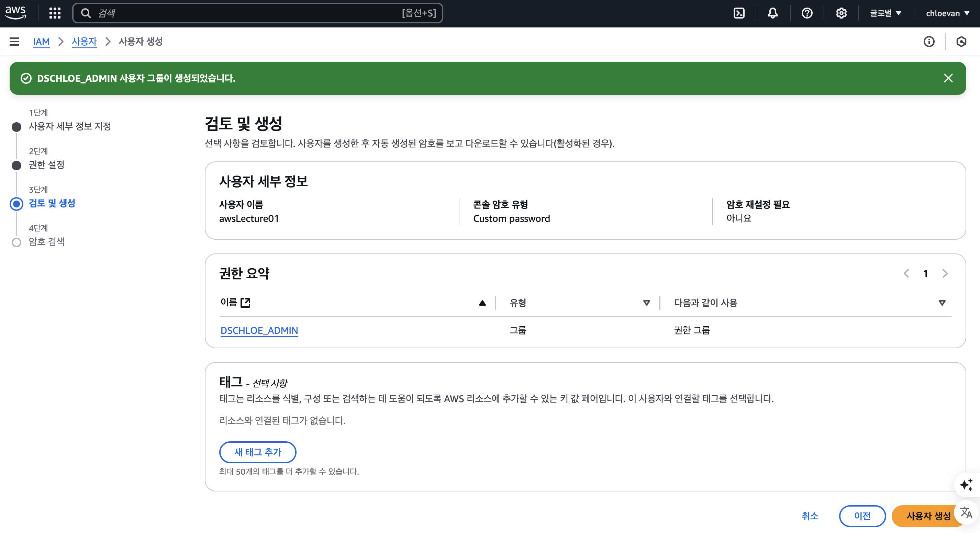Select step 2 권한 설정
980x533 pixels.
tap(47, 165)
